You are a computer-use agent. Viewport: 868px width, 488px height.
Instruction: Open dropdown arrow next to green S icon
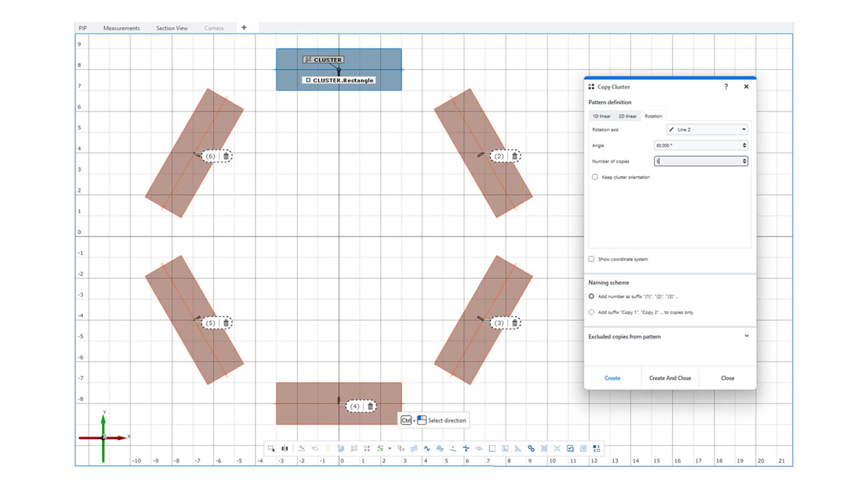click(390, 449)
